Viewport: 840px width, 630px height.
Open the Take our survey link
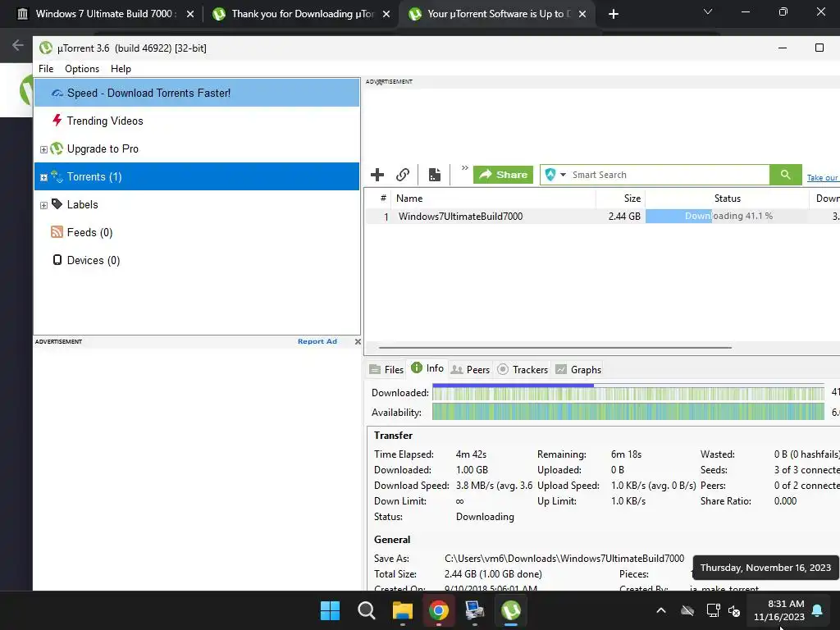823,177
